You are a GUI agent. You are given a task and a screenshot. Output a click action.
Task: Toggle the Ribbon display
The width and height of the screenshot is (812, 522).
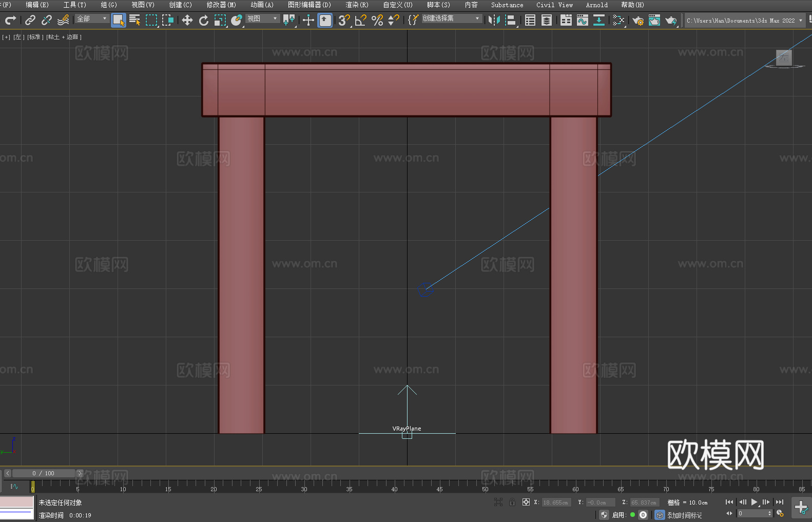(566, 20)
